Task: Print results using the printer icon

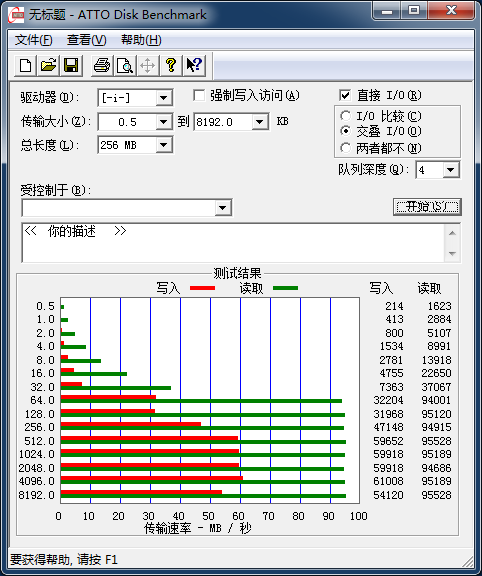Action: pyautogui.click(x=102, y=65)
